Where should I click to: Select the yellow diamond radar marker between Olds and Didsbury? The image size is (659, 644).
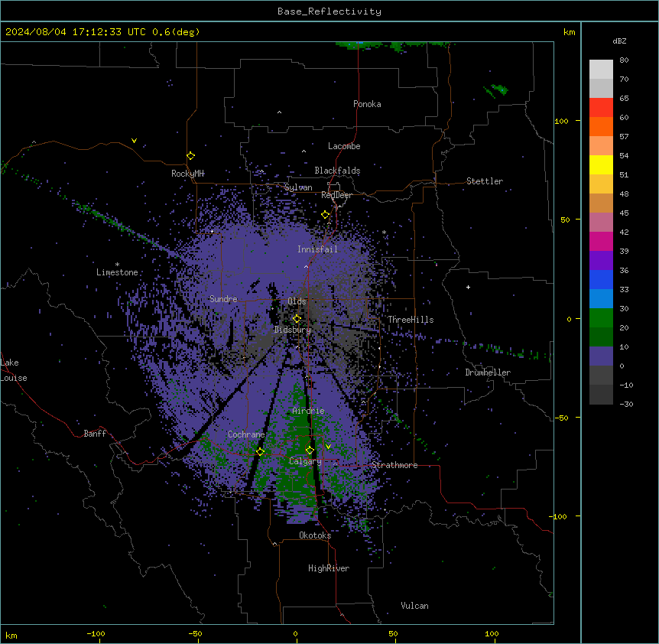click(x=297, y=319)
